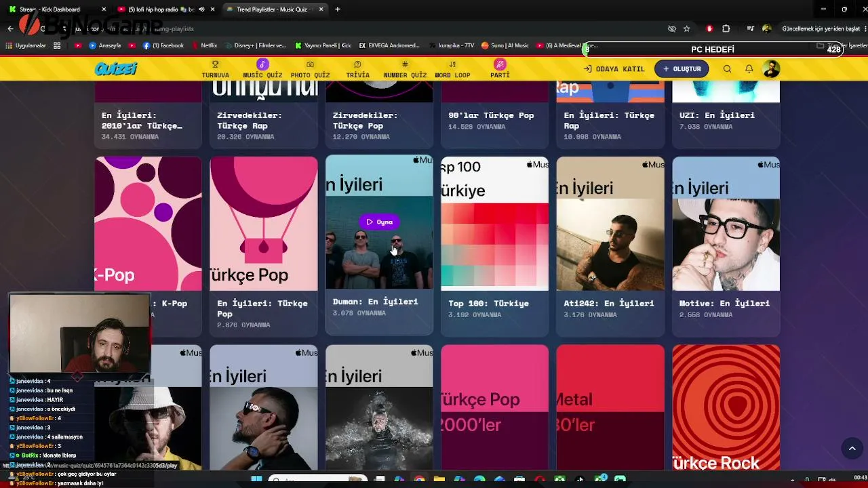This screenshot has height=488, width=868.
Task: Open the Quizei search icon
Action: pyautogui.click(x=727, y=68)
